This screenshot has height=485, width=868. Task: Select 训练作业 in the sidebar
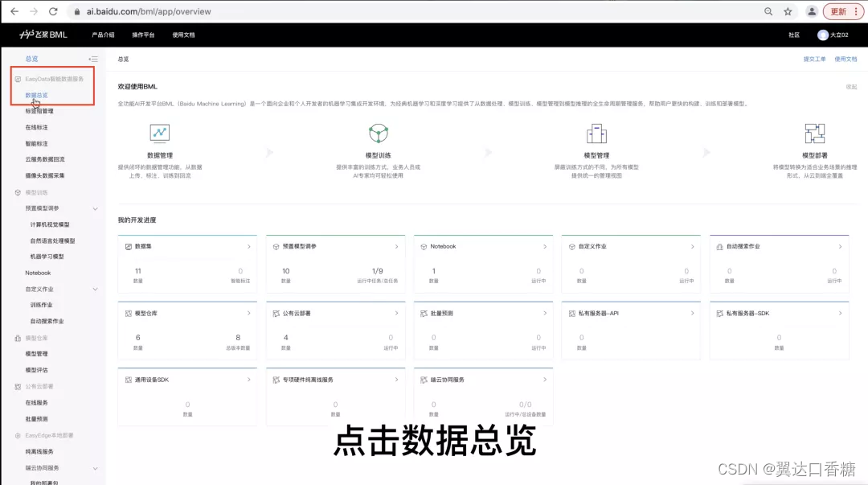42,305
